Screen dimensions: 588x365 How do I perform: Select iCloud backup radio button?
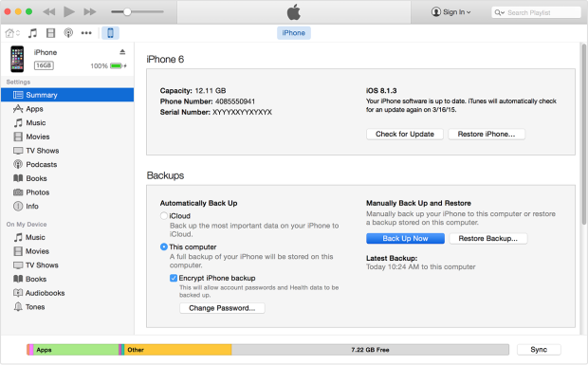pyautogui.click(x=163, y=216)
